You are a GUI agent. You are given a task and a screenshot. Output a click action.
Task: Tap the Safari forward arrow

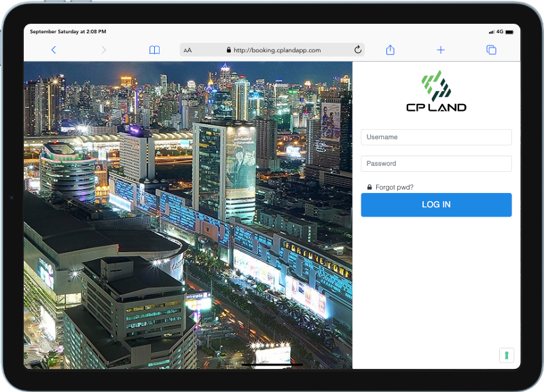104,50
